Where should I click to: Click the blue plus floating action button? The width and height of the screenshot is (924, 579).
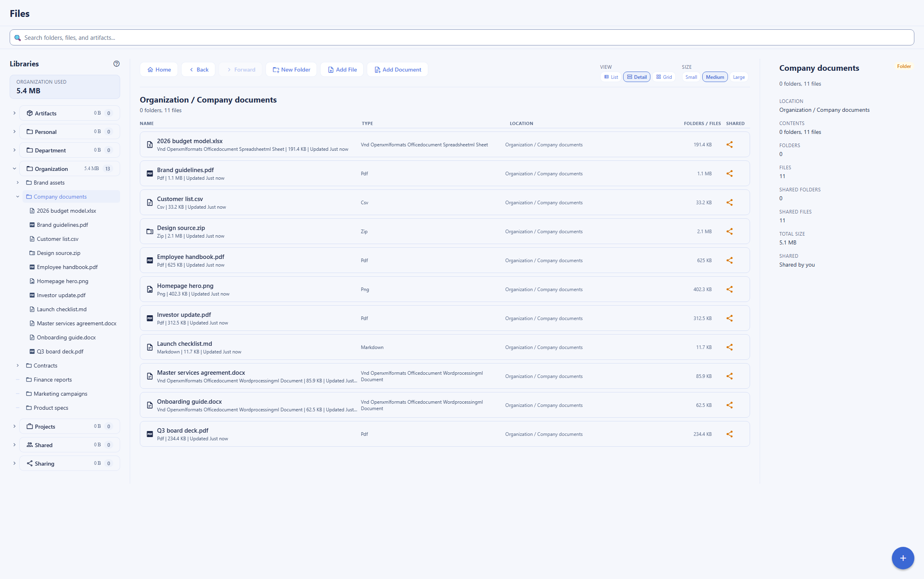(903, 558)
